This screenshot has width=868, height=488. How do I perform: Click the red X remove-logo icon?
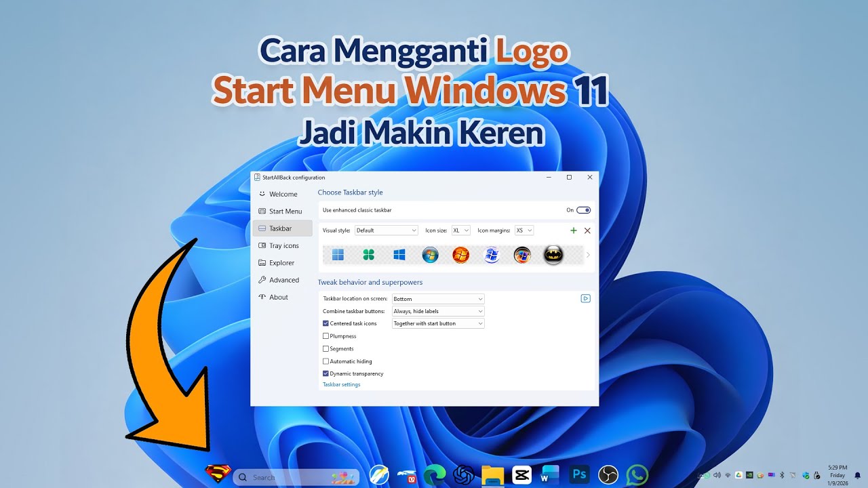coord(587,230)
